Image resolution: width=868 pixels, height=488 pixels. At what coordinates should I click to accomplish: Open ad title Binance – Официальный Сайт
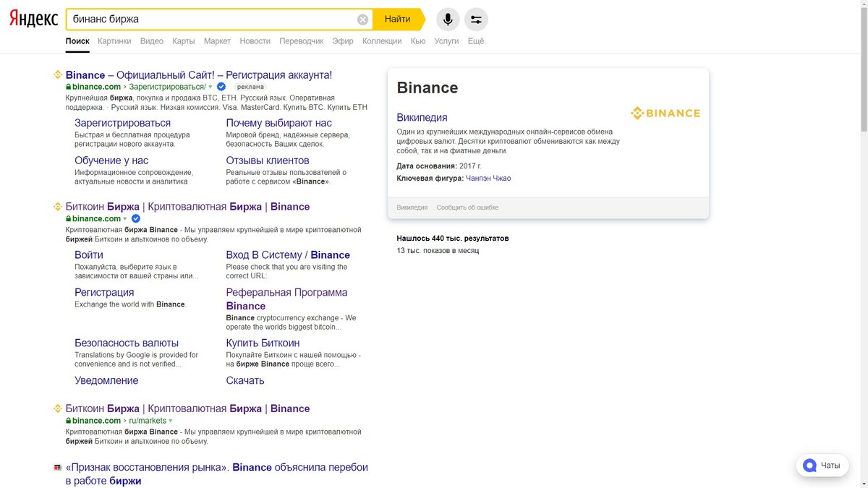pyautogui.click(x=199, y=74)
